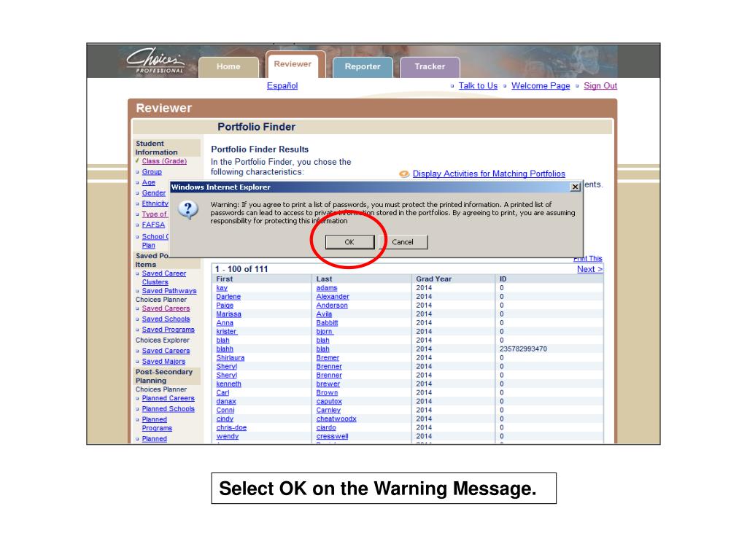Click the First column header
The image size is (747, 560).
[x=225, y=279]
